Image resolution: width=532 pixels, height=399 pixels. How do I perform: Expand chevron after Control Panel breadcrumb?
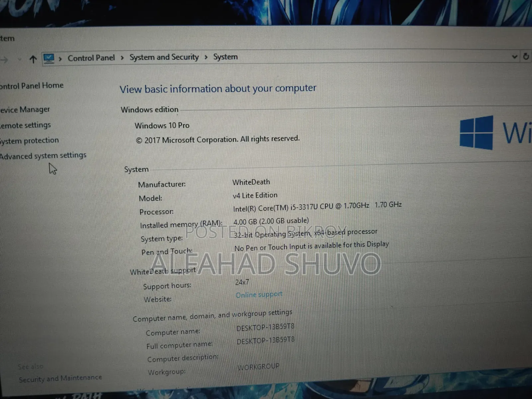[x=122, y=58]
